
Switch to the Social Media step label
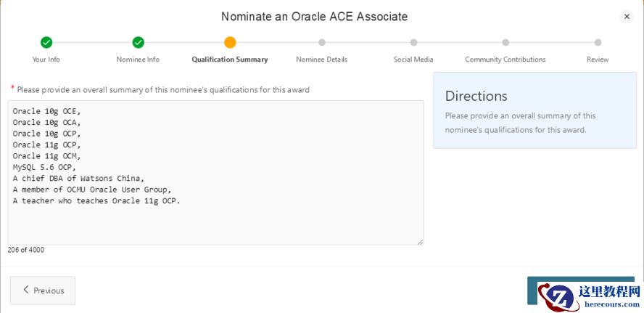pyautogui.click(x=413, y=60)
